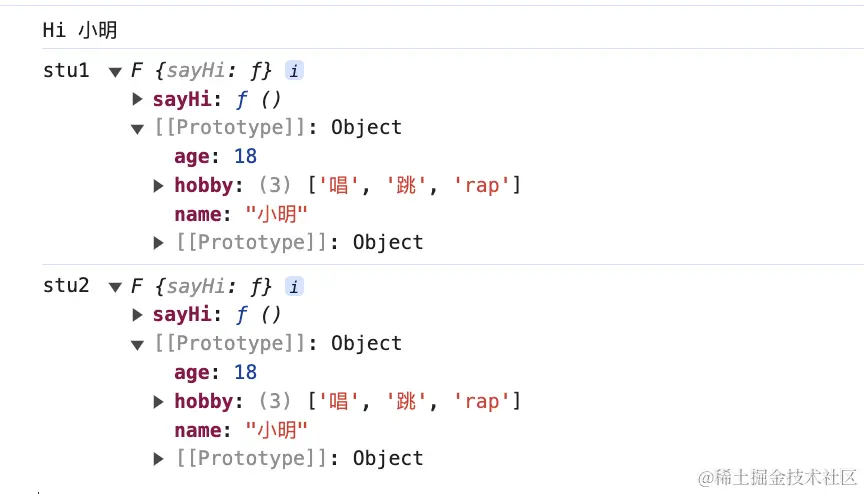Select name "小明" property under stu2

241,430
